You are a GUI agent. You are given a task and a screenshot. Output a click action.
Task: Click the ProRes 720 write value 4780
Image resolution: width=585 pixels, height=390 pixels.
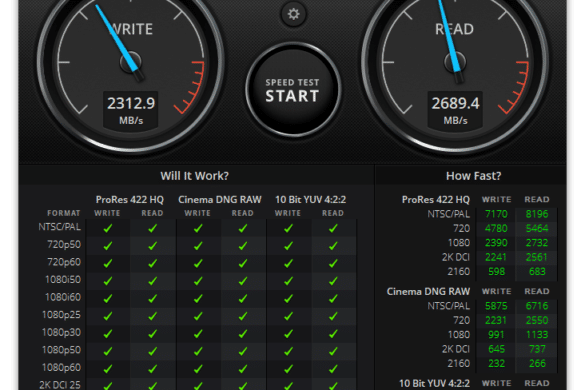pos(496,228)
